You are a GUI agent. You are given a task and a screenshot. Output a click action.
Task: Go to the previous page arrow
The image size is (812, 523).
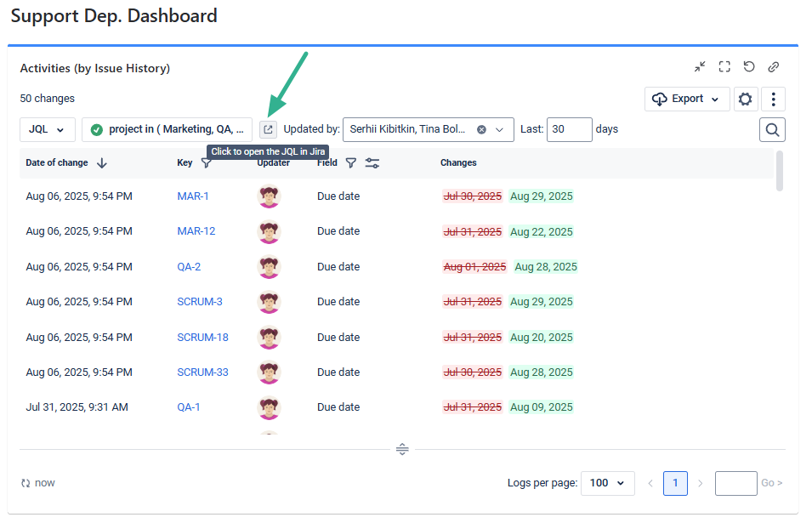click(650, 483)
